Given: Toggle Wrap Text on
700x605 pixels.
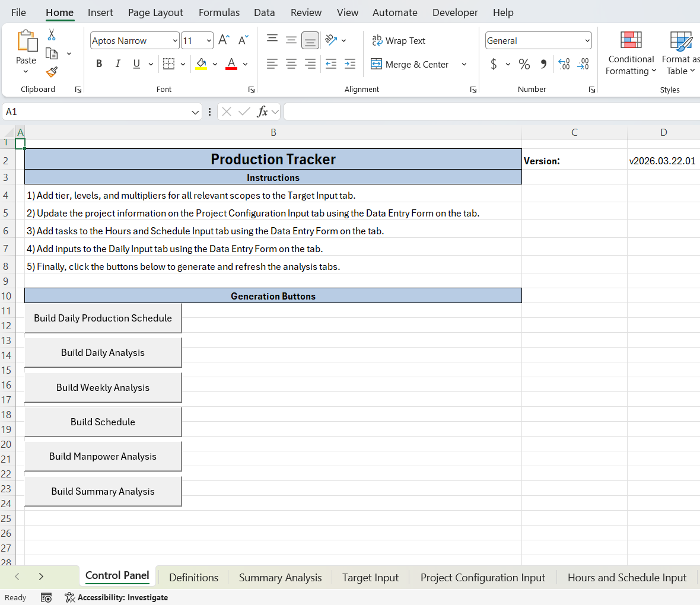Looking at the screenshot, I should 398,40.
